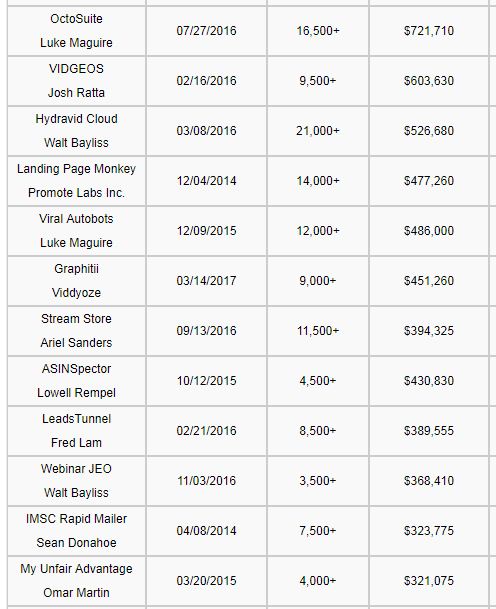Select the Graphitii product cell
The image size is (496, 609).
tap(77, 281)
